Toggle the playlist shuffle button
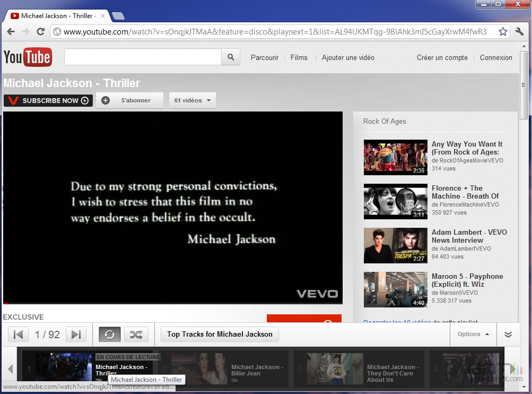The width and height of the screenshot is (532, 394). (x=136, y=335)
